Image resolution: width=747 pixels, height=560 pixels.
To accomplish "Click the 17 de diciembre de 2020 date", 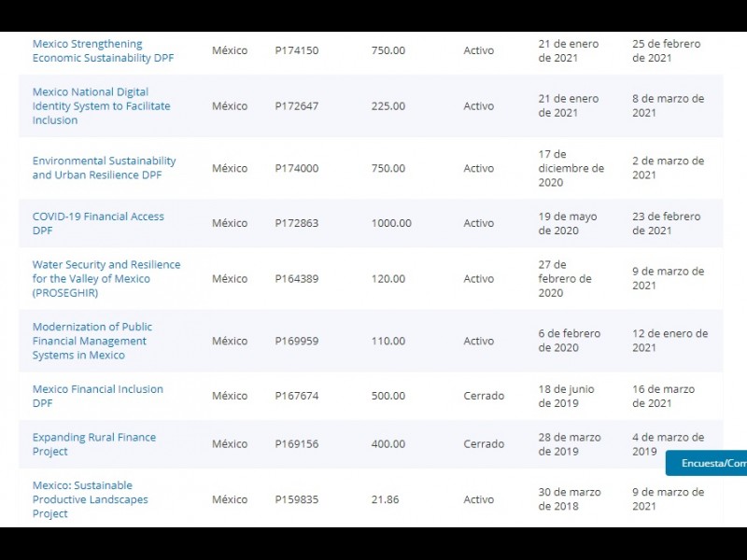I will point(571,168).
